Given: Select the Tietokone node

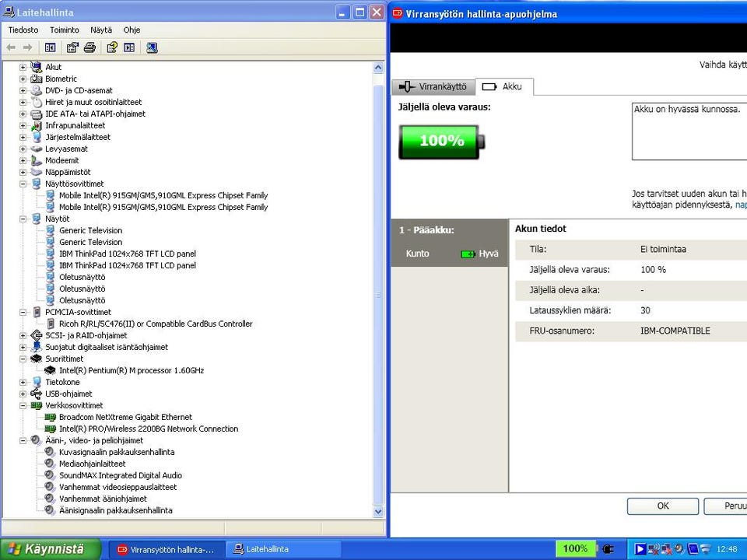Looking at the screenshot, I should click(x=62, y=383).
